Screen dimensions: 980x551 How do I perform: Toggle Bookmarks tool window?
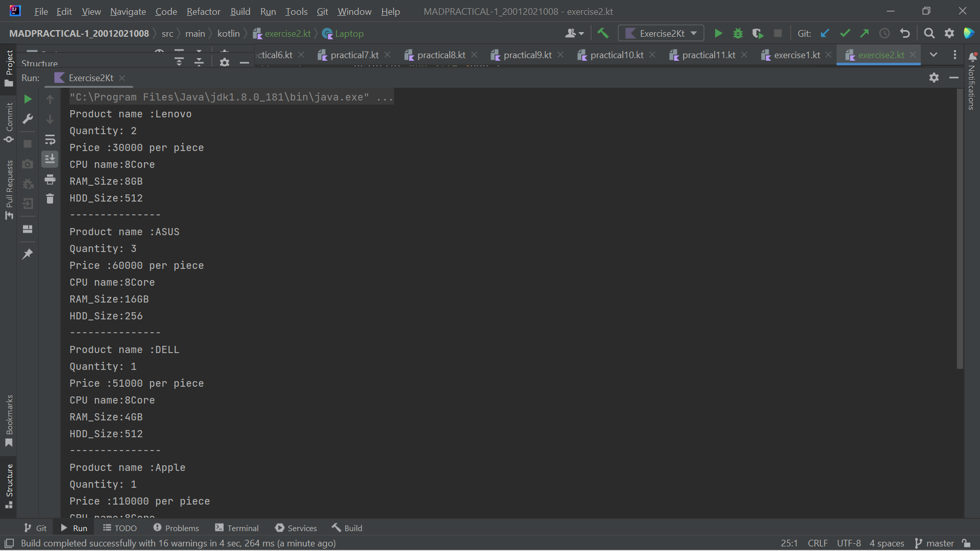[9, 421]
